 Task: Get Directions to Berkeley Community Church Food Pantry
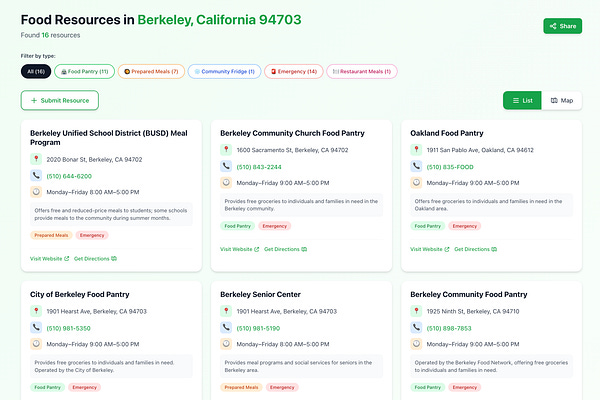[x=285, y=249]
